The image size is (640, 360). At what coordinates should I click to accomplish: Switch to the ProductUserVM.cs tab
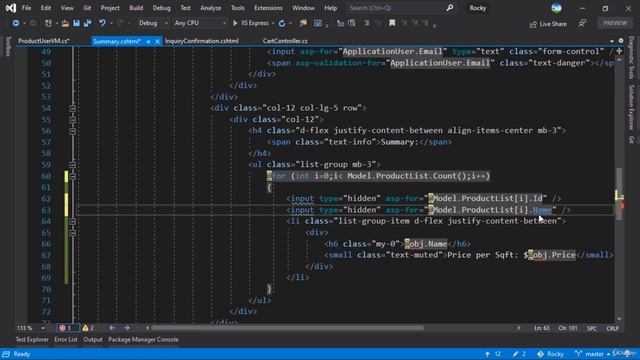coord(44,41)
